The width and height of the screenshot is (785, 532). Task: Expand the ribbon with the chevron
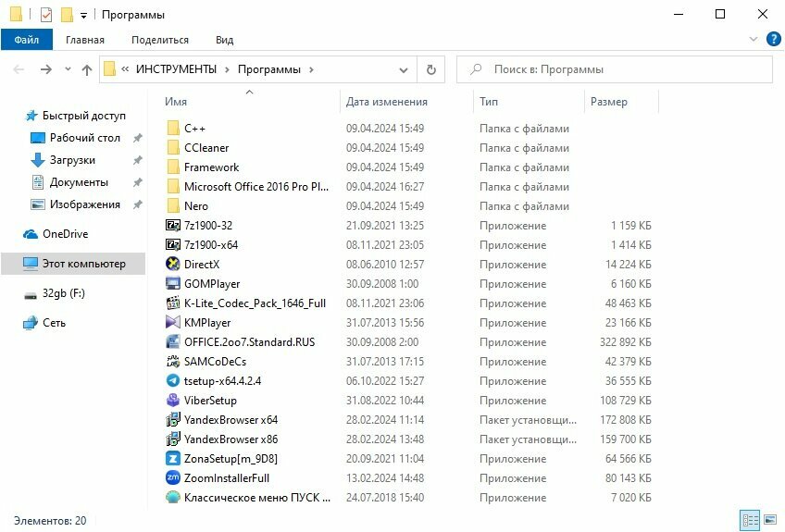753,39
